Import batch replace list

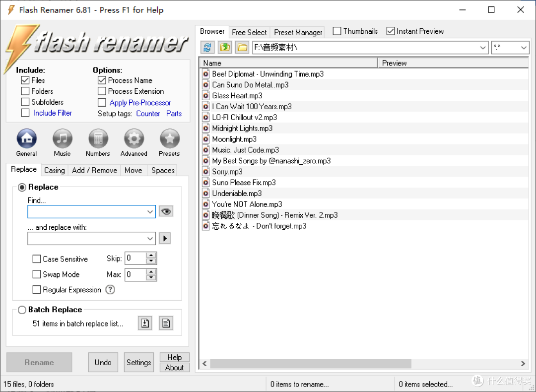point(145,324)
